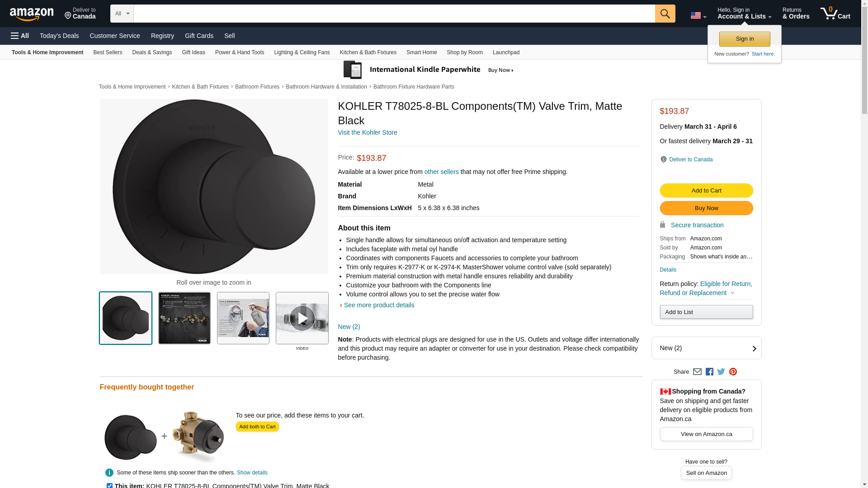Image resolution: width=868 pixels, height=488 pixels.
Task: Share product on Pinterest
Action: coord(733,372)
